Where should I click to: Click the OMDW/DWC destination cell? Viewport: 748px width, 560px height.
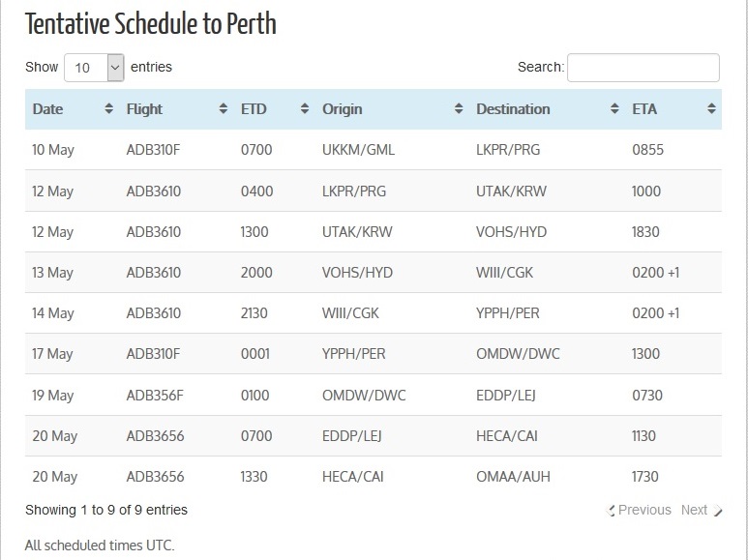click(518, 354)
